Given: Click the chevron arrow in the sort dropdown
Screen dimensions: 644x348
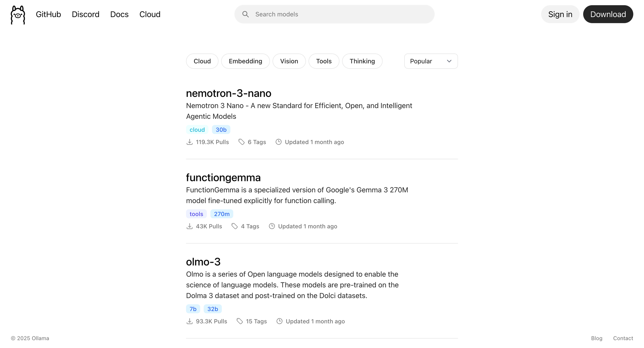Looking at the screenshot, I should click(449, 61).
